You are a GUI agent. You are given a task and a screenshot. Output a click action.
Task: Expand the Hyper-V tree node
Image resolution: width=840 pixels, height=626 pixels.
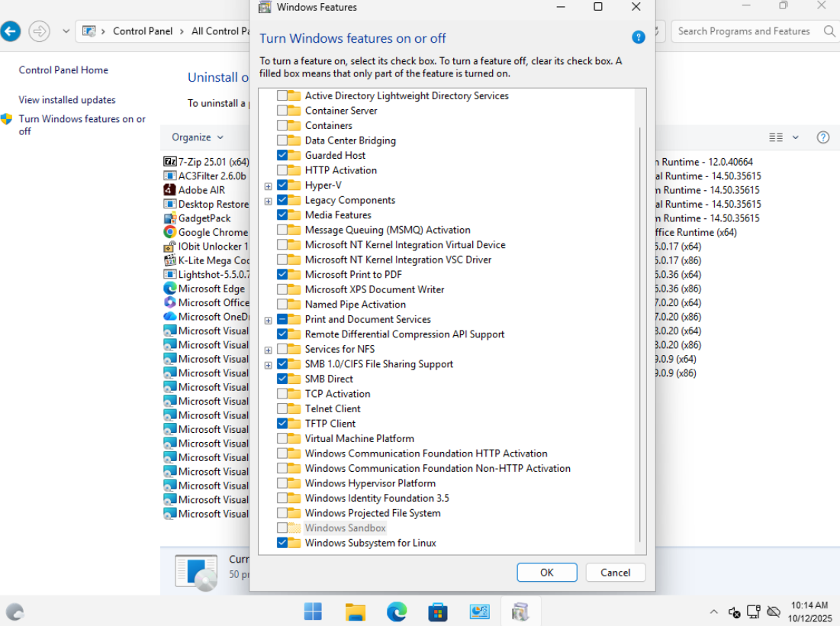269,186
